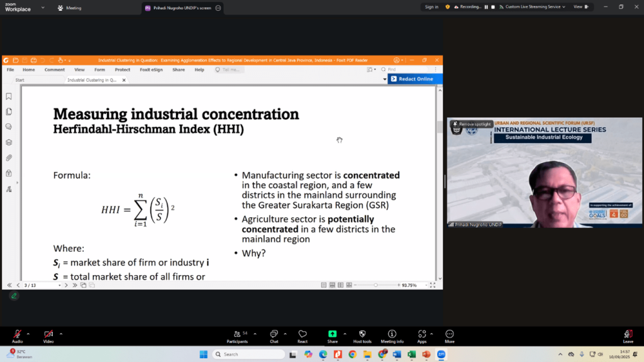Open the Meeting info icon
The height and width of the screenshot is (362, 644).
coord(392,334)
